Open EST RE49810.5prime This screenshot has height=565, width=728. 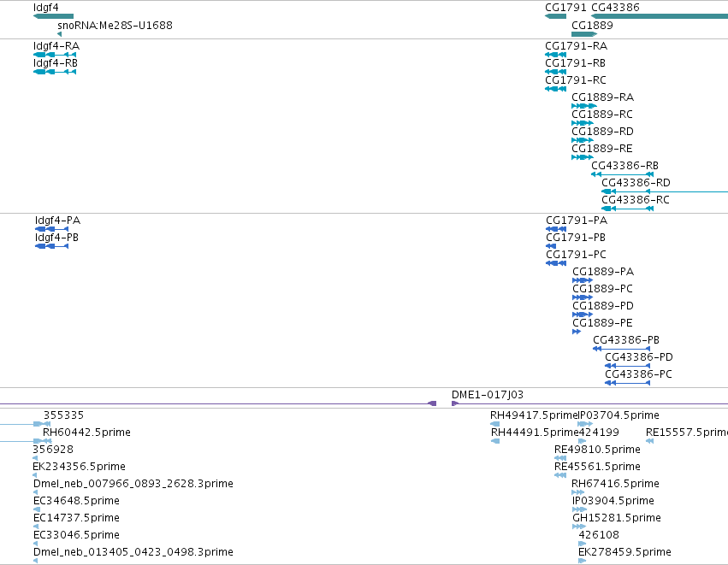[x=597, y=450]
